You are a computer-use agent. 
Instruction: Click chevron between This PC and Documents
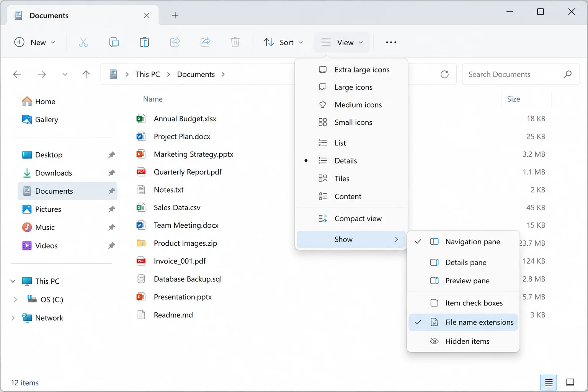coord(168,74)
